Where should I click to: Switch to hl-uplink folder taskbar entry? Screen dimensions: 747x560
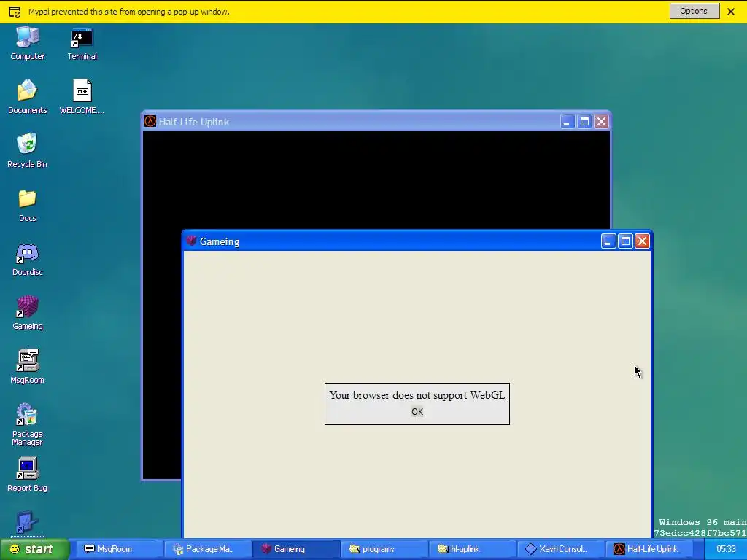click(472, 549)
